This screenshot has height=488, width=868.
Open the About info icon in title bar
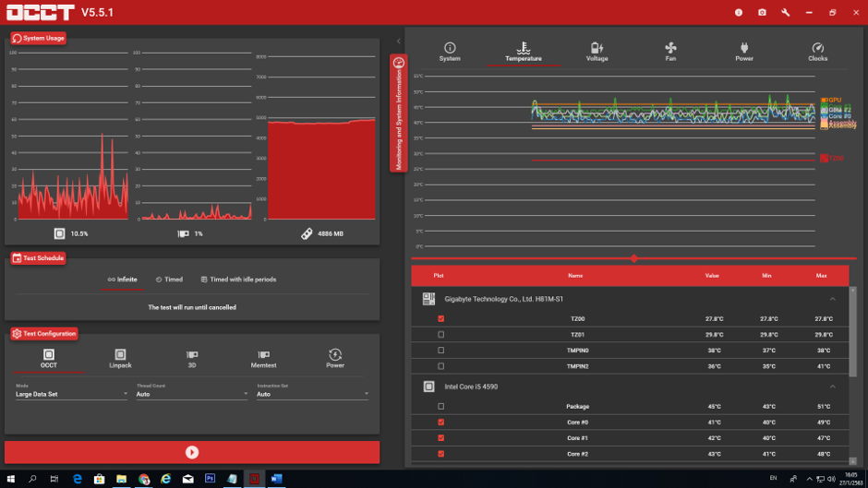point(739,12)
